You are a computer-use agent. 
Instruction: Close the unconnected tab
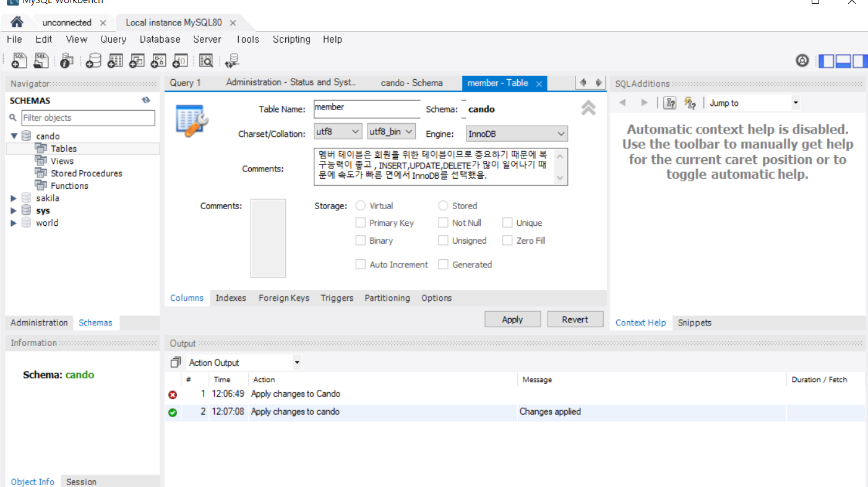coord(103,23)
